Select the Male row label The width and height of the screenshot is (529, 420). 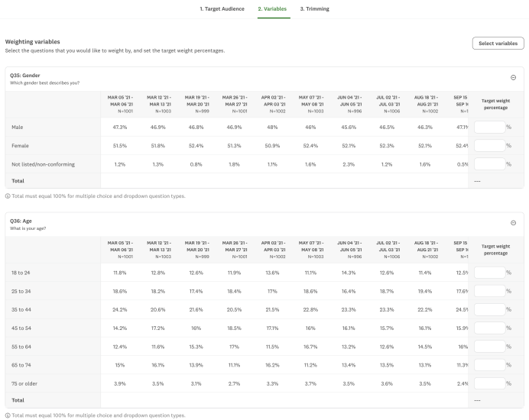[x=18, y=127]
